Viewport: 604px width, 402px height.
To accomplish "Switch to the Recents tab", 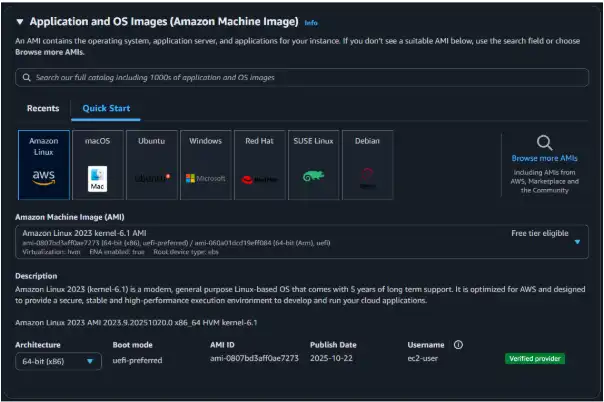I will (x=43, y=108).
